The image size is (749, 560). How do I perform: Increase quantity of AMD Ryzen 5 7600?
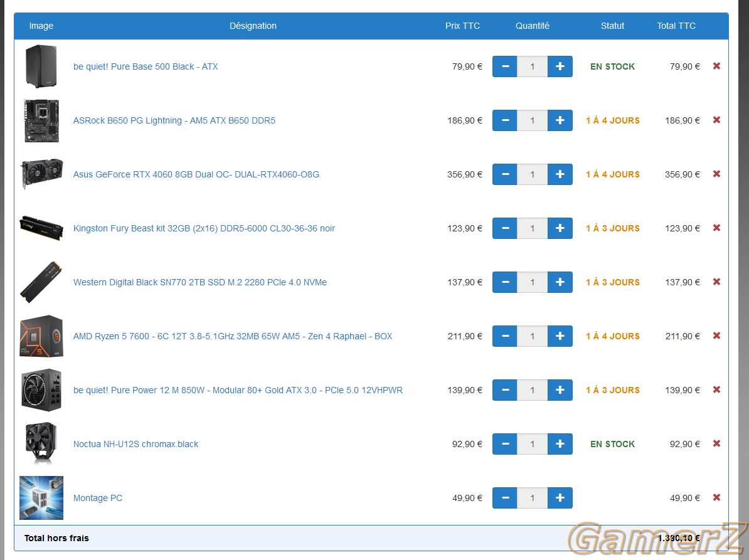[560, 336]
